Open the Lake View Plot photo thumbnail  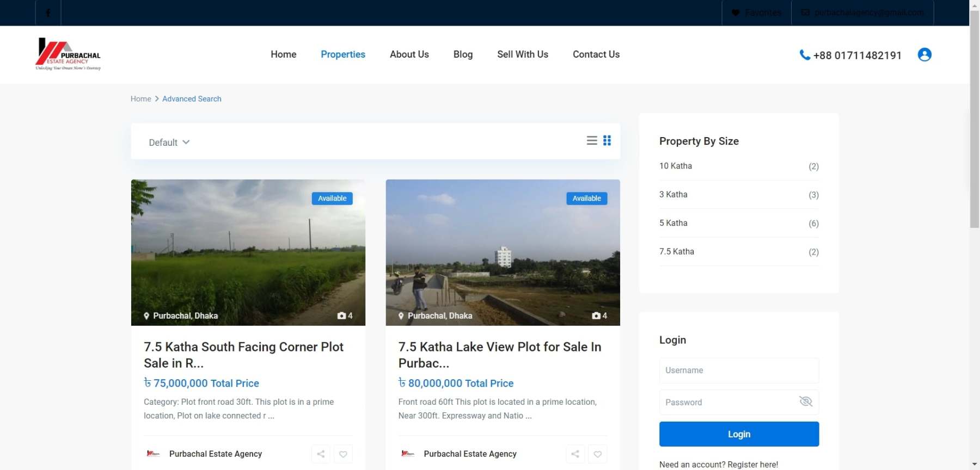pos(502,252)
